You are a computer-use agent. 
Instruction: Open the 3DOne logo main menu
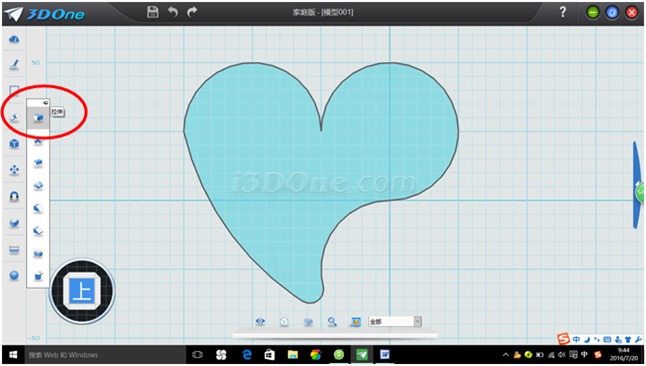pos(44,14)
